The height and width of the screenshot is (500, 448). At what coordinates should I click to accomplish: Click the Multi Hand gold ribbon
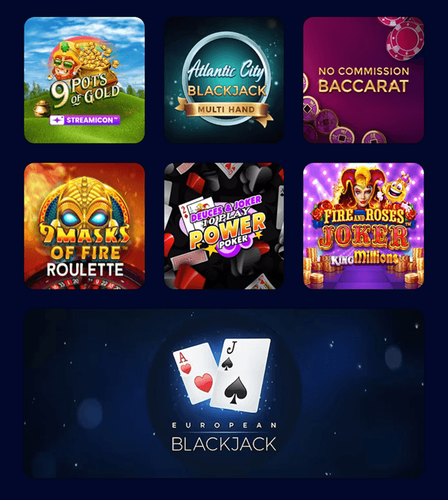click(226, 110)
